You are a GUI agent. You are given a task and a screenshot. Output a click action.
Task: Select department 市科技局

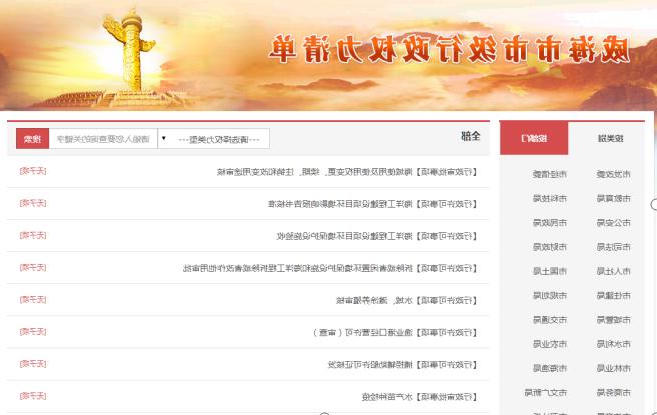tap(550, 198)
